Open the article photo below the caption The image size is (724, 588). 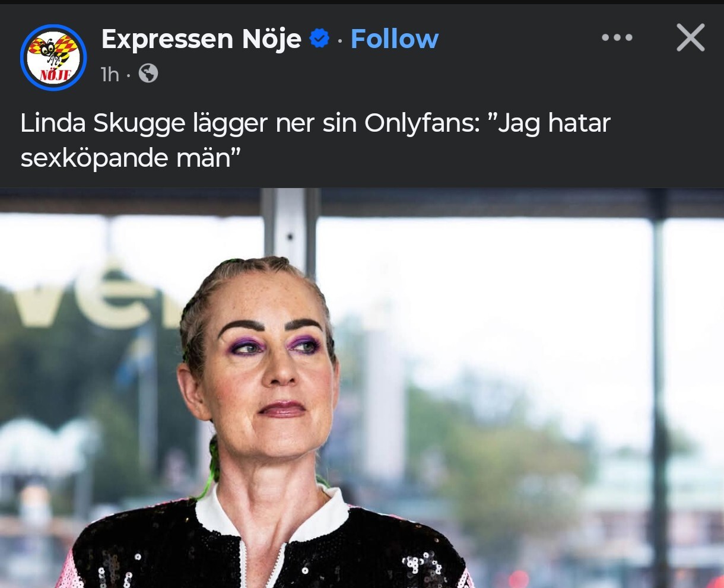click(x=362, y=388)
